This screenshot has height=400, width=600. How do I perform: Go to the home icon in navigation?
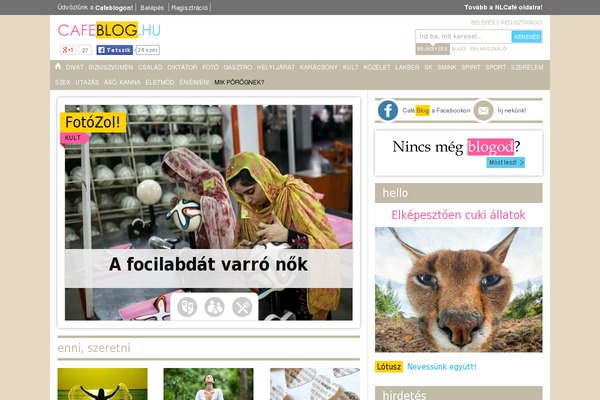58,66
